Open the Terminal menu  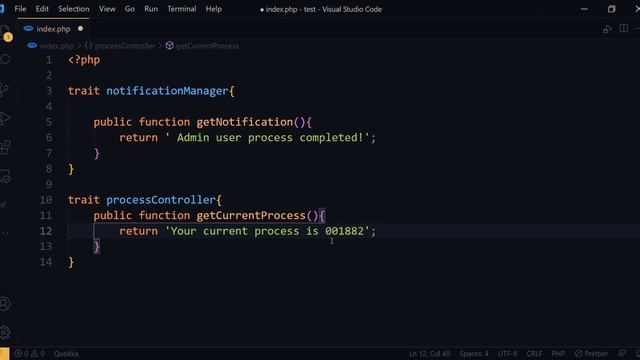coord(182,9)
